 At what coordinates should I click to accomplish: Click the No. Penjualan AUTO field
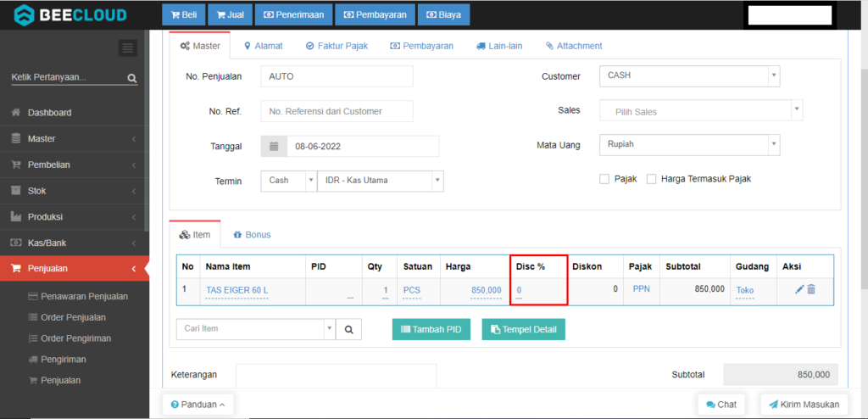(337, 76)
